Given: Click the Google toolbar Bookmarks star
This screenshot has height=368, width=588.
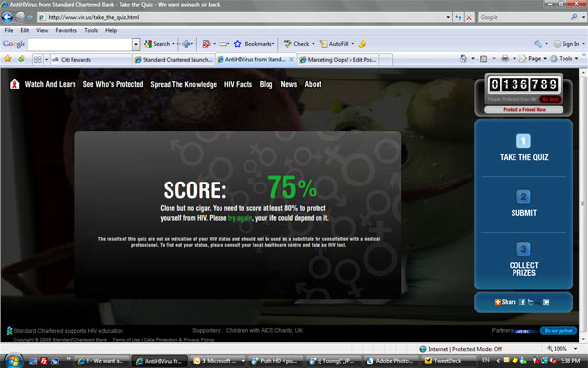Looking at the screenshot, I should (237, 44).
